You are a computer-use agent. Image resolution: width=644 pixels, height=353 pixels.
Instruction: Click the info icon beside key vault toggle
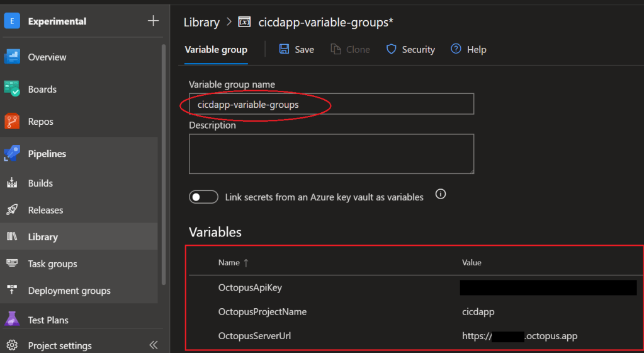pyautogui.click(x=441, y=195)
